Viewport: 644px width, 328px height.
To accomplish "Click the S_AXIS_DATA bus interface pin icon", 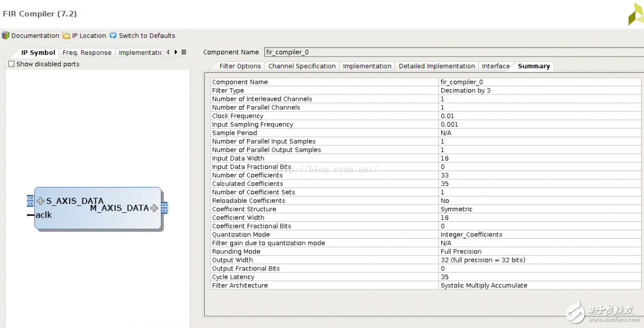I will (x=30, y=201).
